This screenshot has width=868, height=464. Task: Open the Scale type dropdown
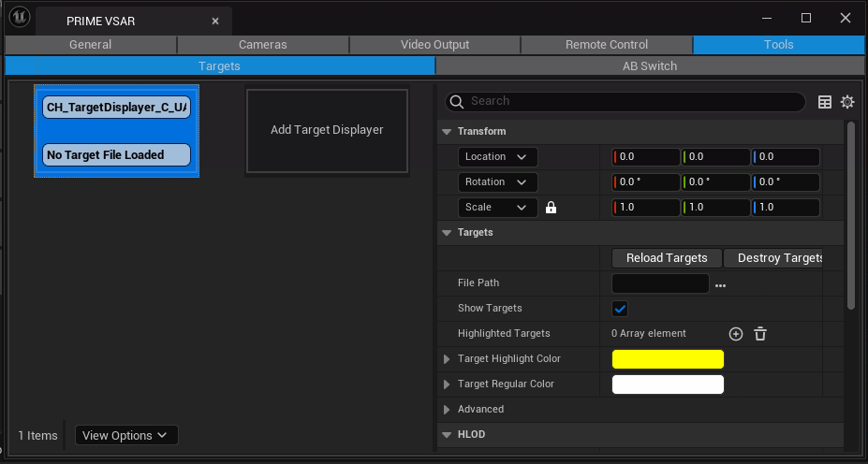[497, 208]
